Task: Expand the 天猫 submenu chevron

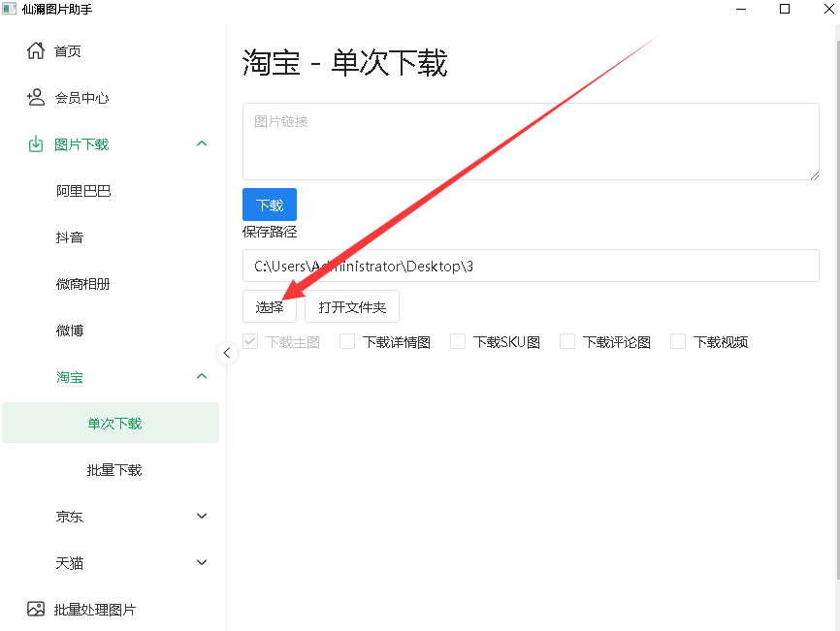Action: 202,562
